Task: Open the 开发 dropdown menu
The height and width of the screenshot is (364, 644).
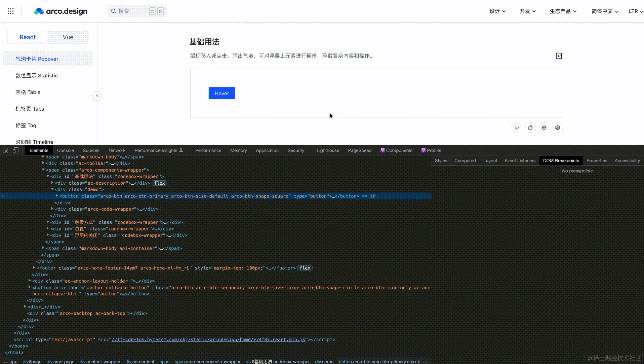Action: (x=527, y=11)
